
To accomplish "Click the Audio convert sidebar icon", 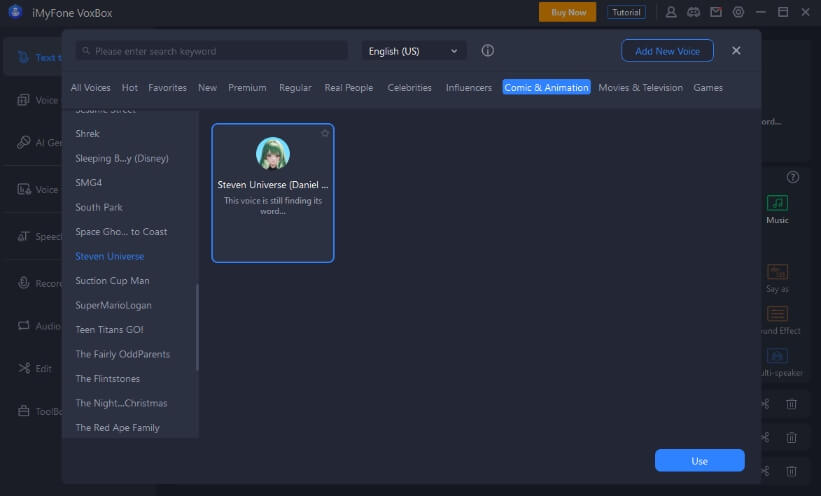I will [x=23, y=326].
